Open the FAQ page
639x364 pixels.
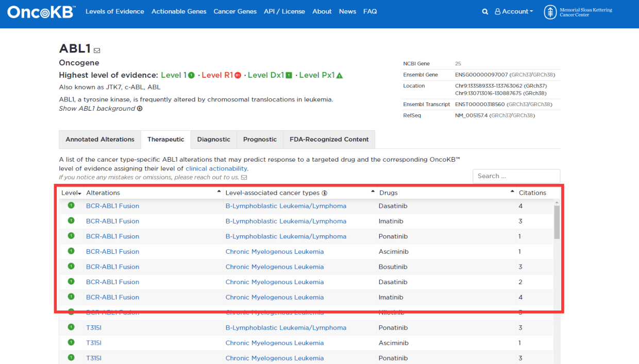(370, 11)
